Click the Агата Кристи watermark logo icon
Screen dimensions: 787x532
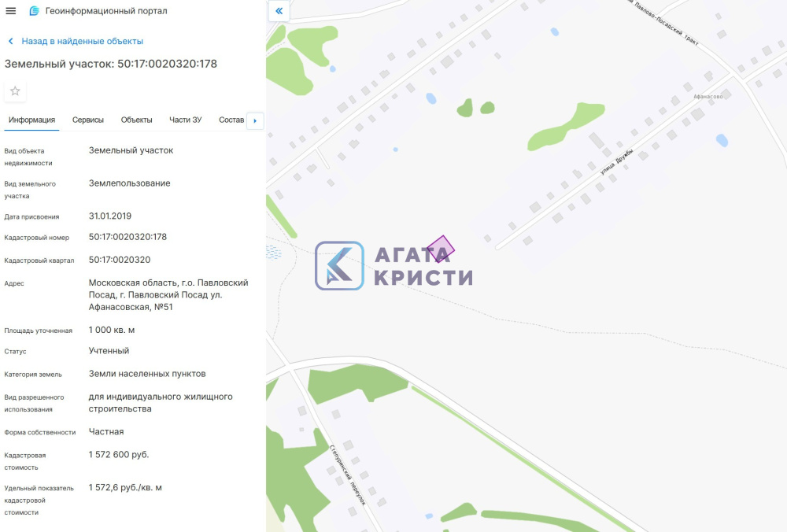pos(339,265)
